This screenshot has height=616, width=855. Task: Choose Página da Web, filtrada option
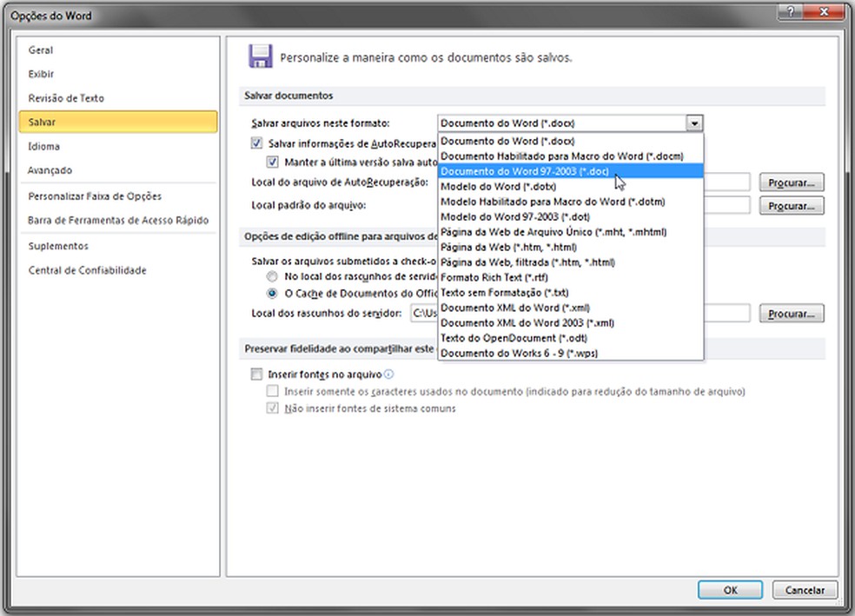(x=570, y=262)
